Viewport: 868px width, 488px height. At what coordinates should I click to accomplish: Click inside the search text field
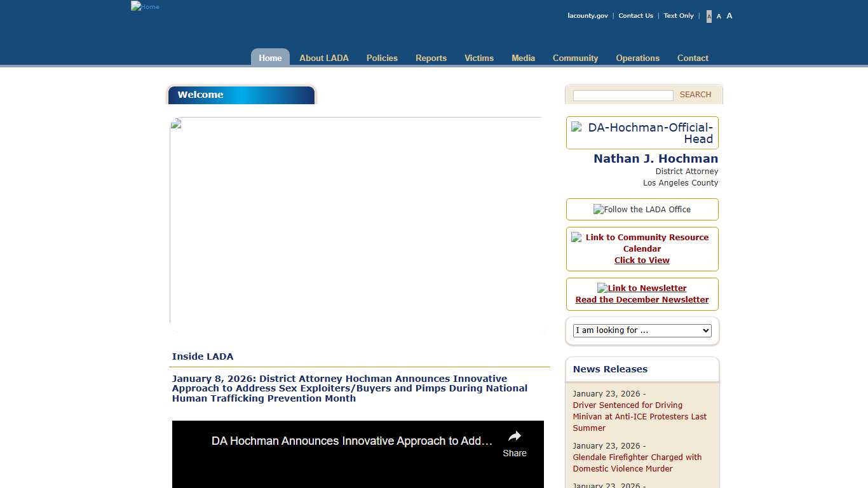[622, 95]
